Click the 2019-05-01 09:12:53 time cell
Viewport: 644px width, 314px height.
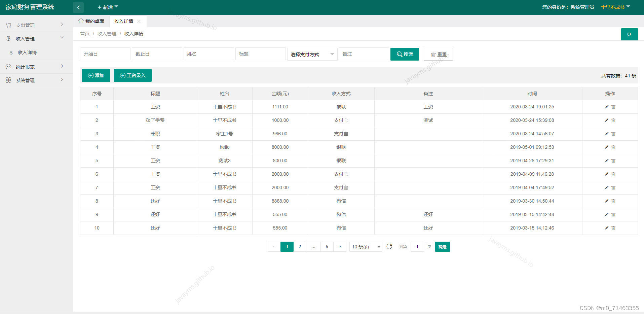532,147
